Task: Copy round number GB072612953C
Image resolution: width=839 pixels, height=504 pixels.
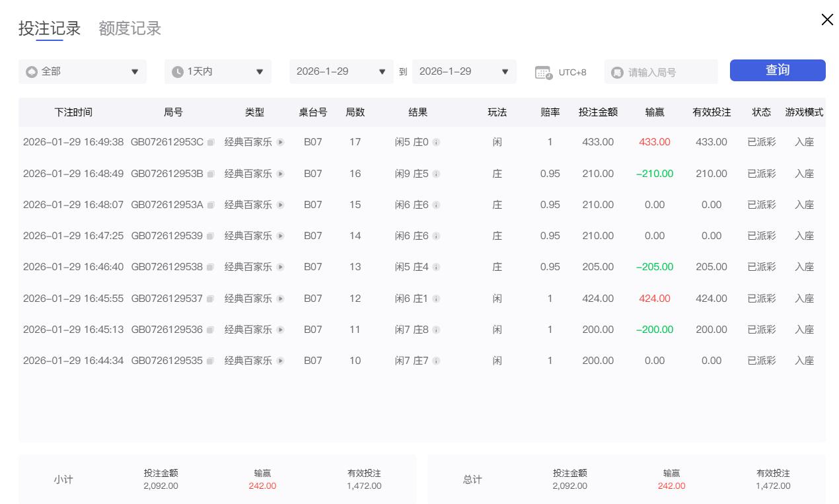Action: (x=211, y=143)
